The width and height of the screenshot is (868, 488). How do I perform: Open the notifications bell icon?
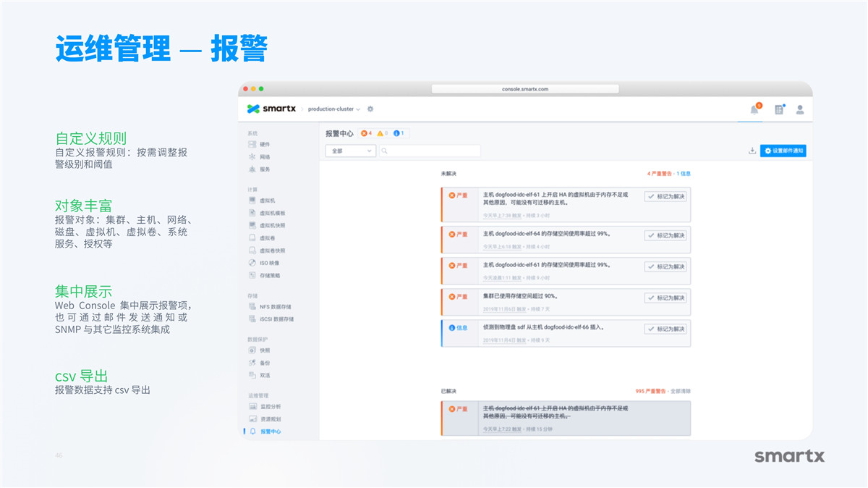click(754, 109)
